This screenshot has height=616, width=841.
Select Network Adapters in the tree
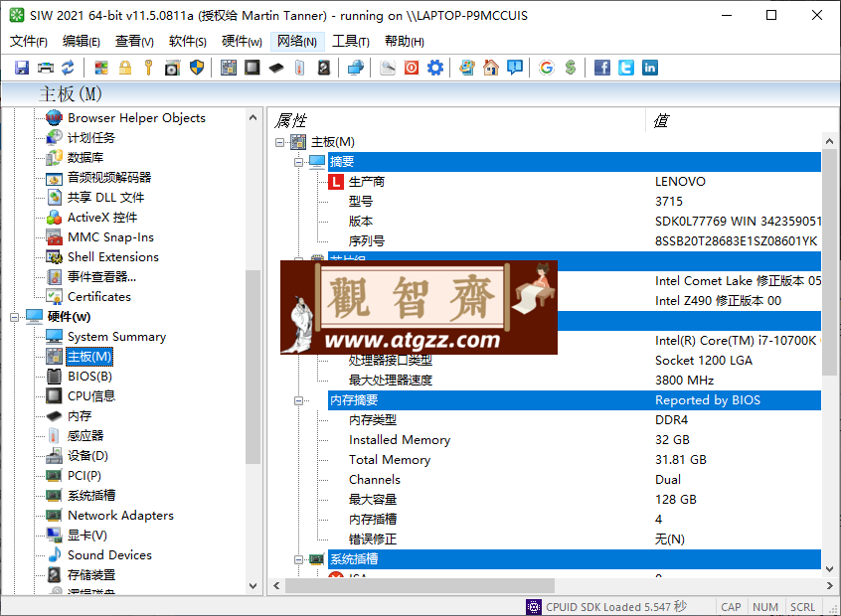coord(120,516)
